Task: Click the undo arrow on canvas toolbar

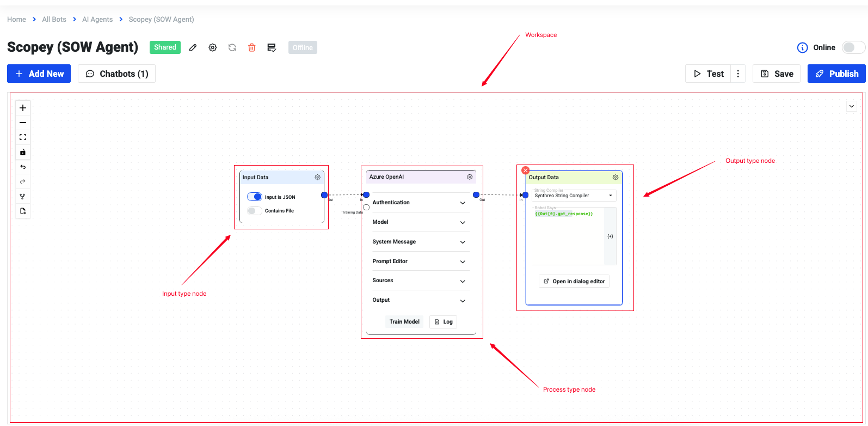Action: tap(23, 167)
